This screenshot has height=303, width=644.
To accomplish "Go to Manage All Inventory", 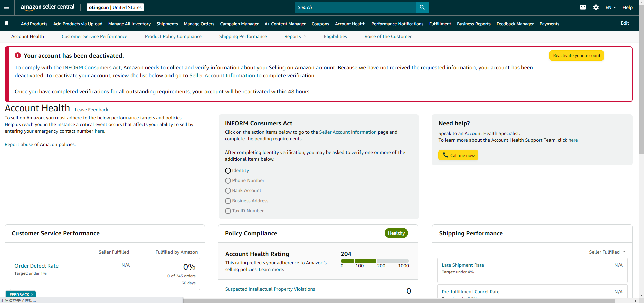I will 129,24.
